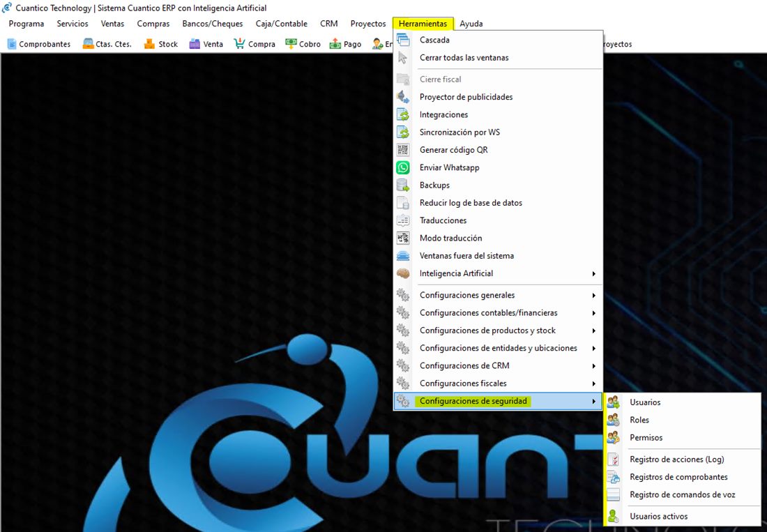767x532 pixels.
Task: Expand Configuraciones contables/financieras submenu arrow
Action: click(593, 313)
